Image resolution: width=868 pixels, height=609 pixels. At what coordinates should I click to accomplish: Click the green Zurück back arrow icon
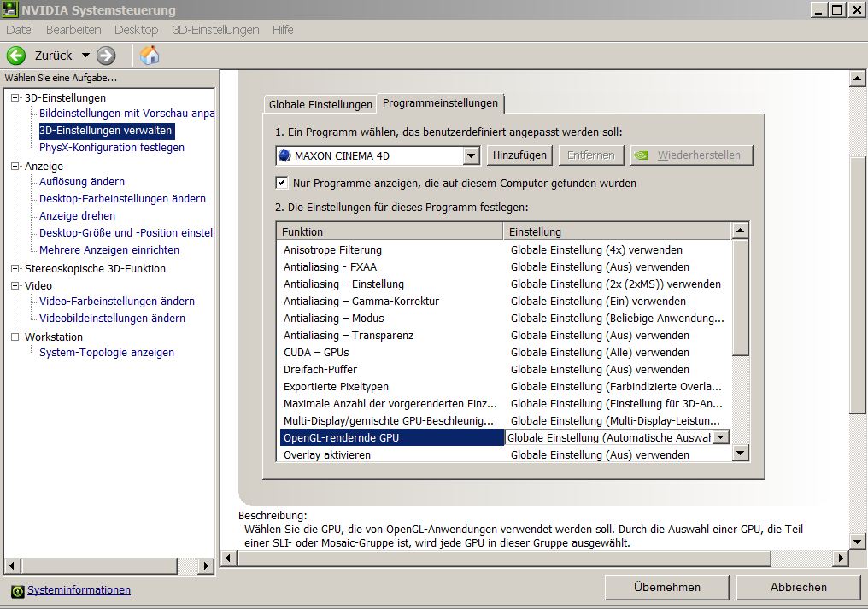[x=16, y=56]
